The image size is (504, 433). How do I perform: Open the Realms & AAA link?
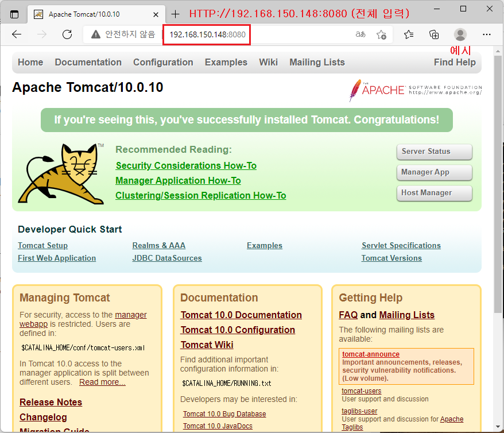pos(159,246)
